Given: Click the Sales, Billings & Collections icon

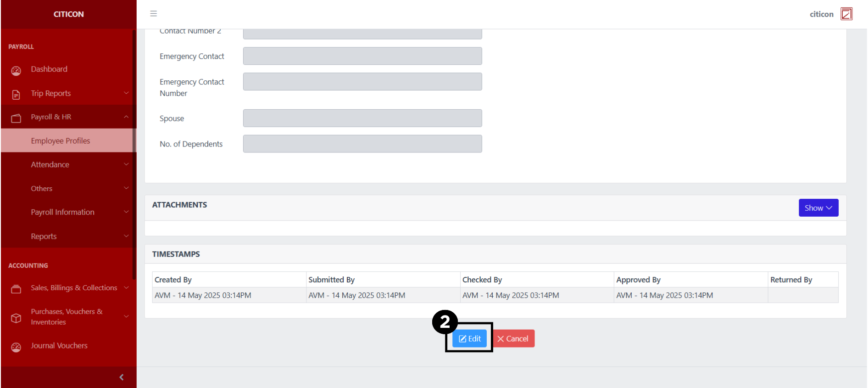Looking at the screenshot, I should (16, 289).
